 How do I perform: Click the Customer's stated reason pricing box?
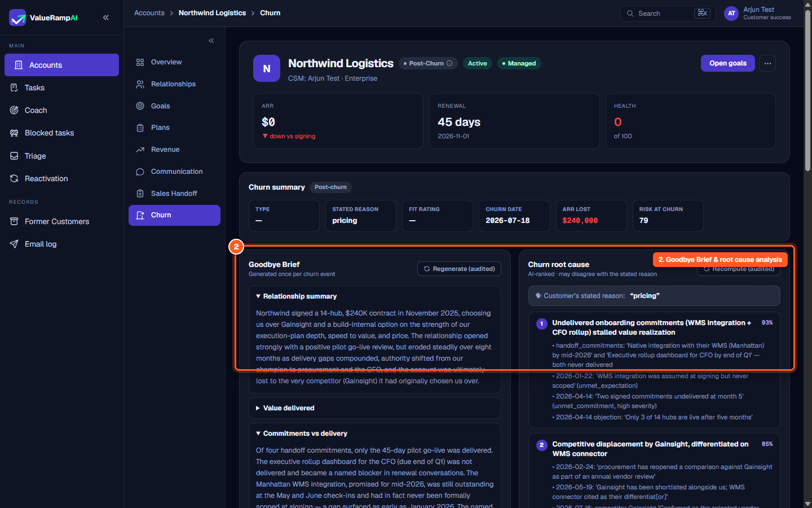(x=654, y=296)
